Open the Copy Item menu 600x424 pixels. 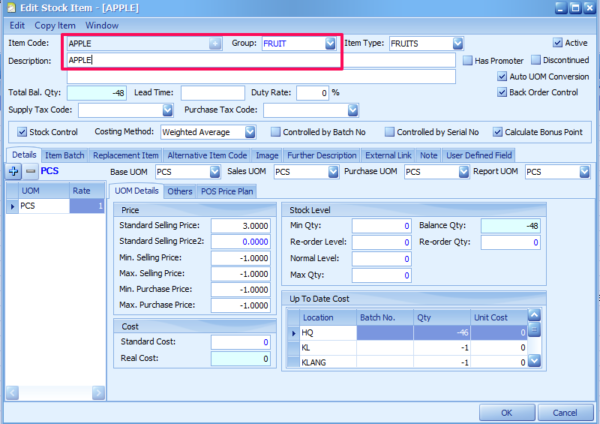[x=56, y=23]
